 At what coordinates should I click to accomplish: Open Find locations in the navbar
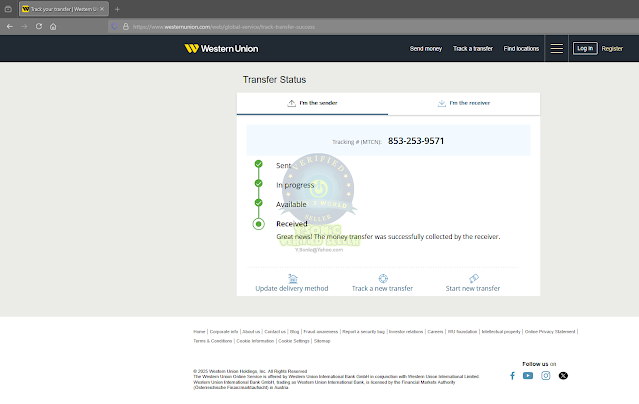pyautogui.click(x=521, y=49)
